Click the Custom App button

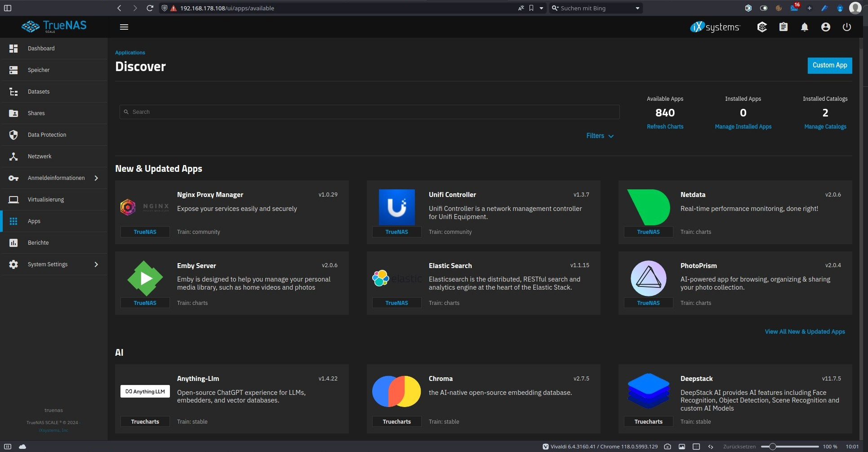point(830,65)
